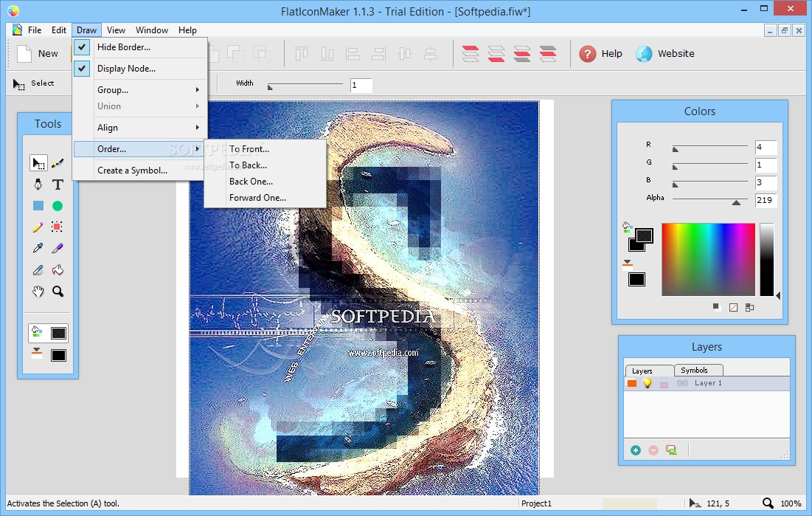Image resolution: width=812 pixels, height=516 pixels.
Task: Toggle Layer 1 visibility light bulb
Action: tap(648, 383)
